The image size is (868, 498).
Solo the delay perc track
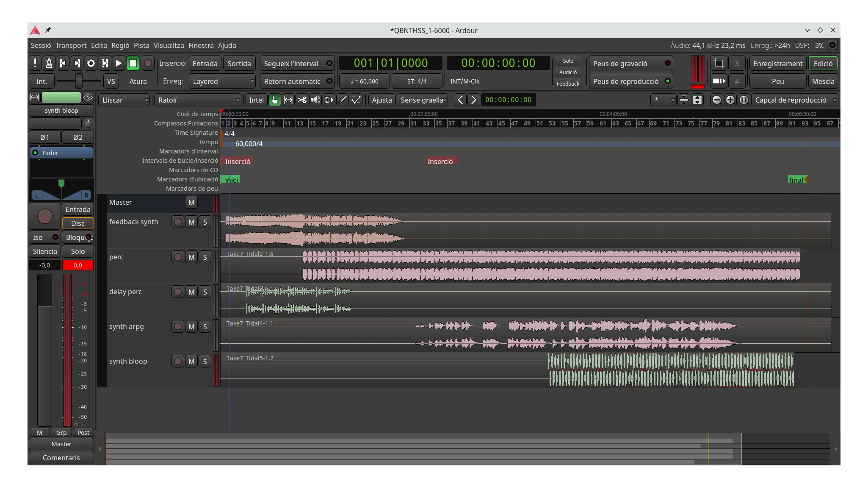205,292
